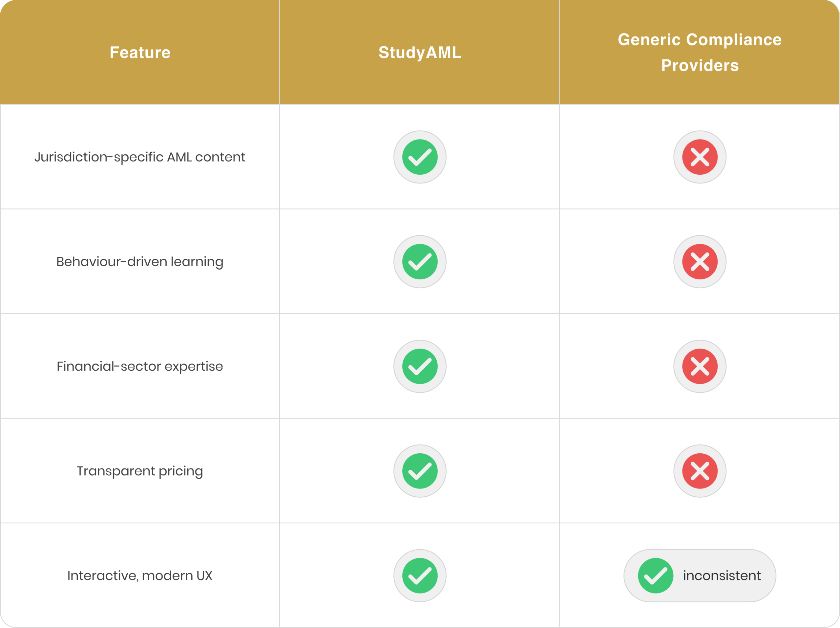Click red X for Jurisdiction-specific AML content
This screenshot has width=840, height=628.
(x=700, y=157)
